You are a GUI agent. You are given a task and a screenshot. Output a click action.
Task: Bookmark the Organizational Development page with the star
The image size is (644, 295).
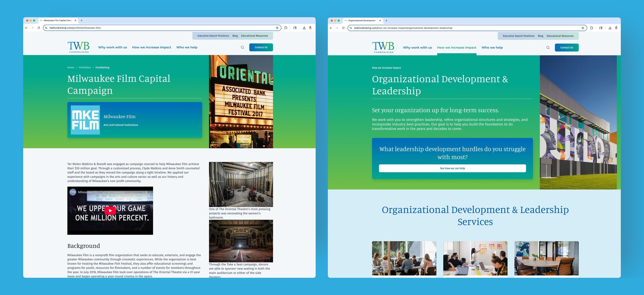(583, 28)
